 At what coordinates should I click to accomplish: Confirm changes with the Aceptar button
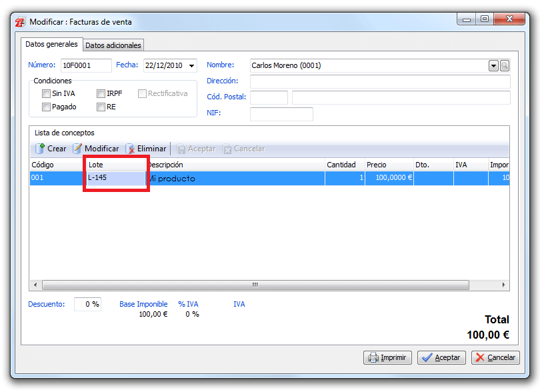441,357
